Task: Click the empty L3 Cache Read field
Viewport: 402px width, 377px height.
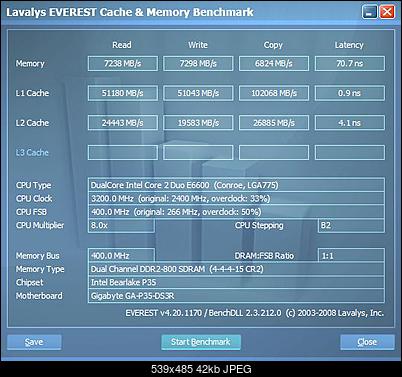Action: coord(123,152)
